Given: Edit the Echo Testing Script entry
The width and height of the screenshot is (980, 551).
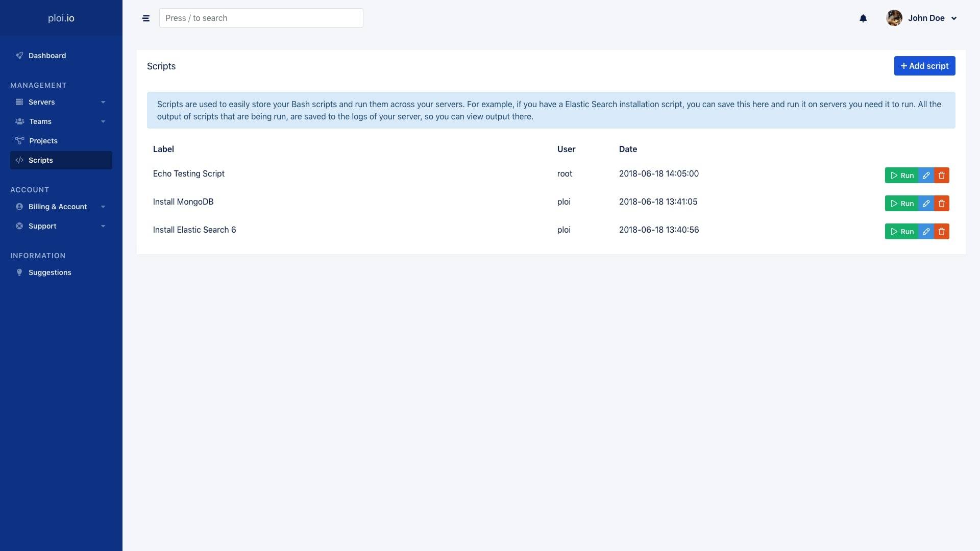Looking at the screenshot, I should pyautogui.click(x=926, y=176).
